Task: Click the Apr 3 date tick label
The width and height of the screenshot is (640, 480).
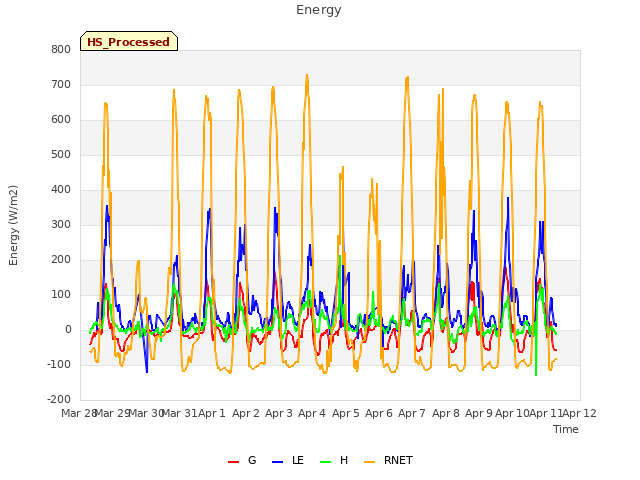Action: coord(279,413)
